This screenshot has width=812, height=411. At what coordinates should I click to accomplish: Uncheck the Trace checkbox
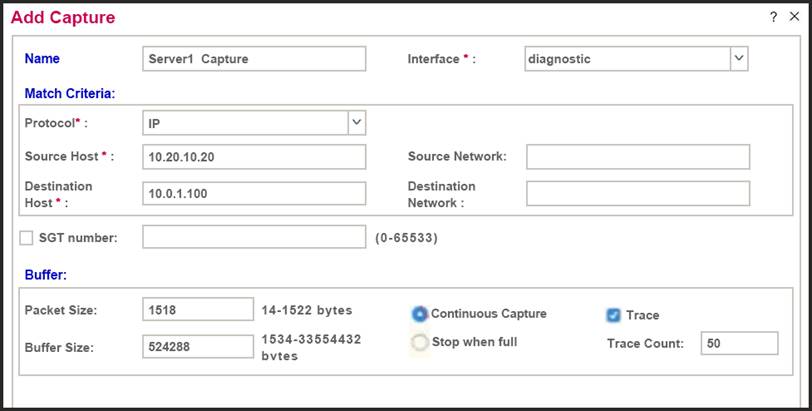point(613,315)
